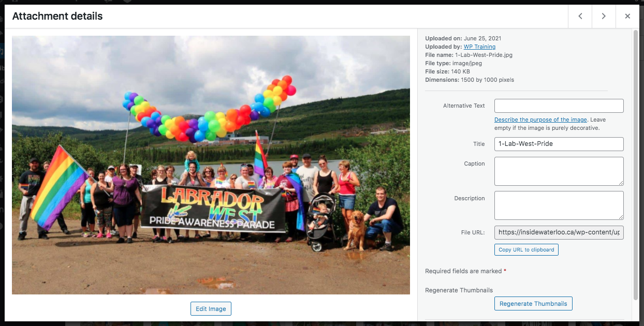Click the 'Attachment details' dialog heading
644x326 pixels.
click(x=57, y=16)
